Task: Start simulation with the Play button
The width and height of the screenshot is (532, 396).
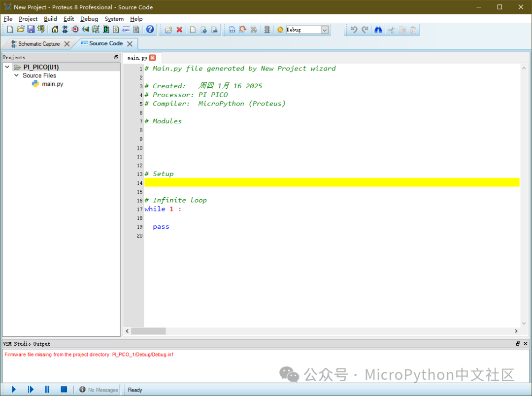Action: (14, 389)
